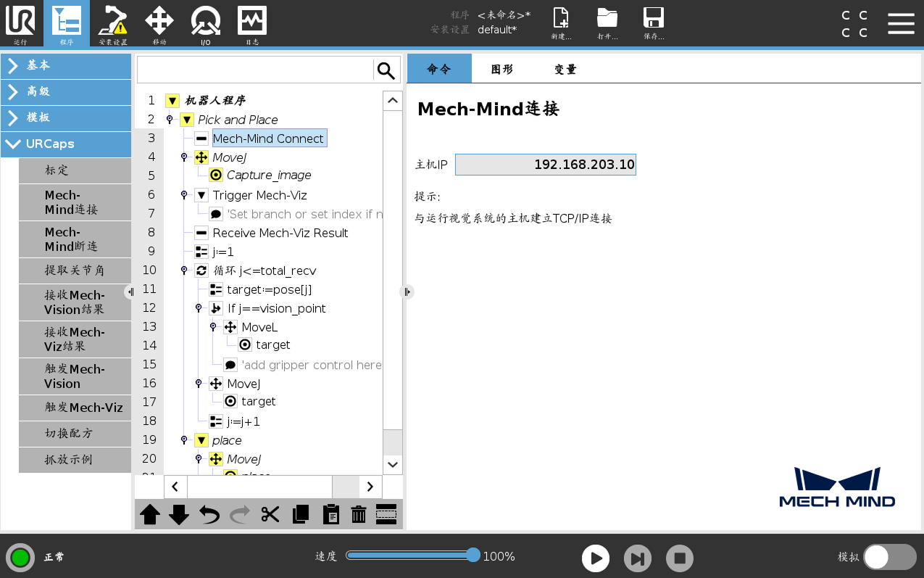The image size is (924, 578).
Task: Click the search magnifier icon
Action: 386,70
